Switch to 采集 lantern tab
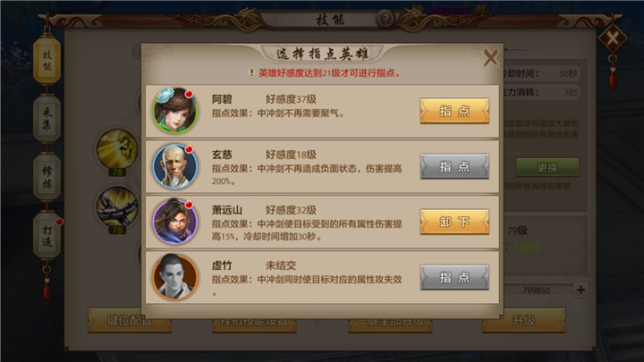The image size is (644, 362). pos(47,118)
